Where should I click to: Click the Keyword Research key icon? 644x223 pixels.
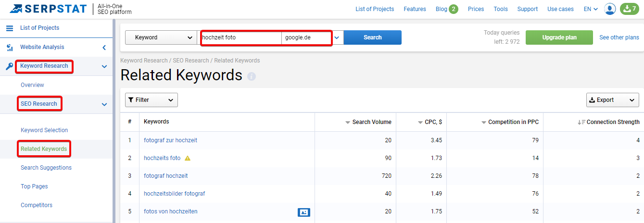pos(9,66)
